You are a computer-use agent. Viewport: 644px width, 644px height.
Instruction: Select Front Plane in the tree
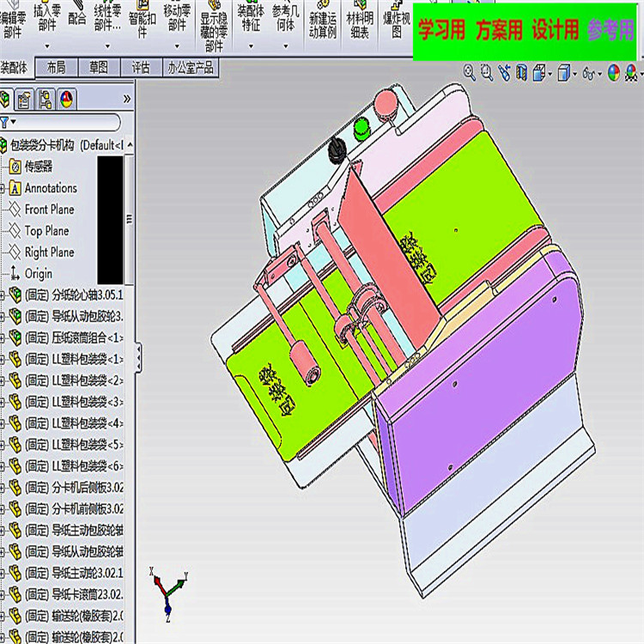coord(41,210)
